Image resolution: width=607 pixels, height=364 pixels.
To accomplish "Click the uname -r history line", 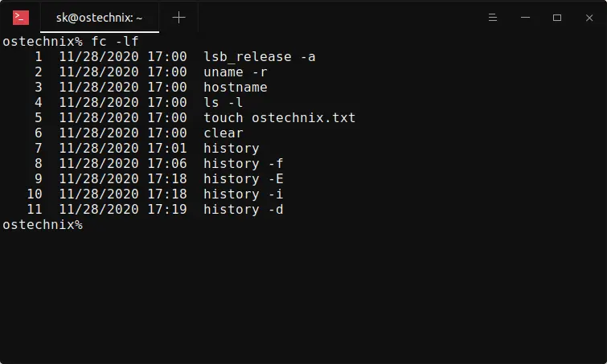I will pyautogui.click(x=236, y=72).
